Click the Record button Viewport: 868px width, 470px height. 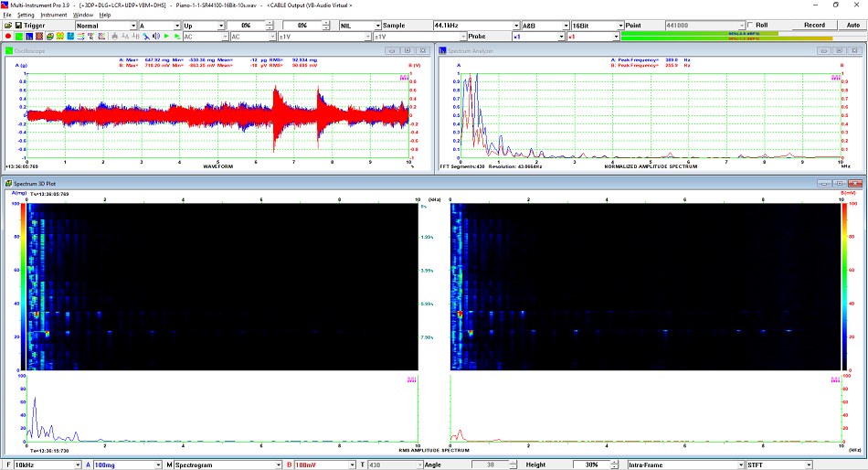pyautogui.click(x=813, y=26)
